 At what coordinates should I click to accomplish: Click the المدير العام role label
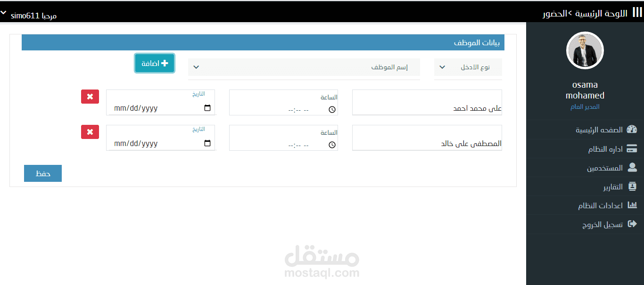585,107
